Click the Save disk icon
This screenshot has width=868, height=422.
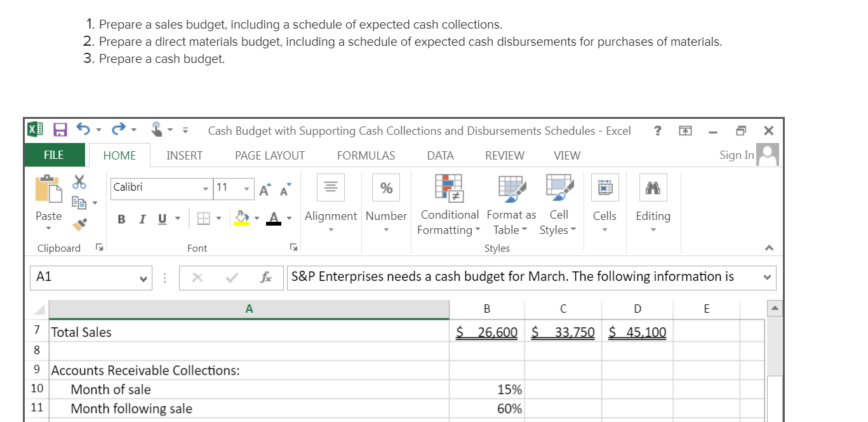click(60, 130)
